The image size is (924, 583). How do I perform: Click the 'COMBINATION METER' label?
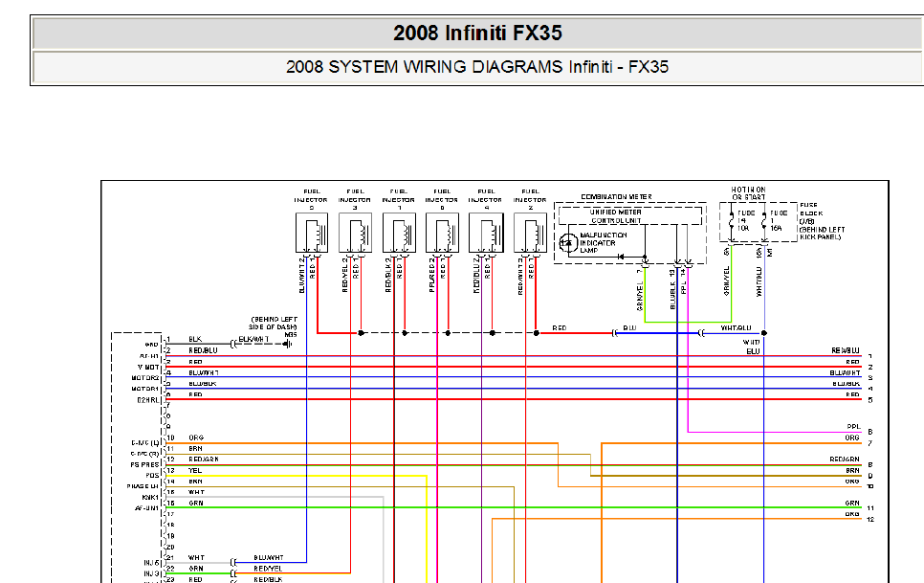616,197
